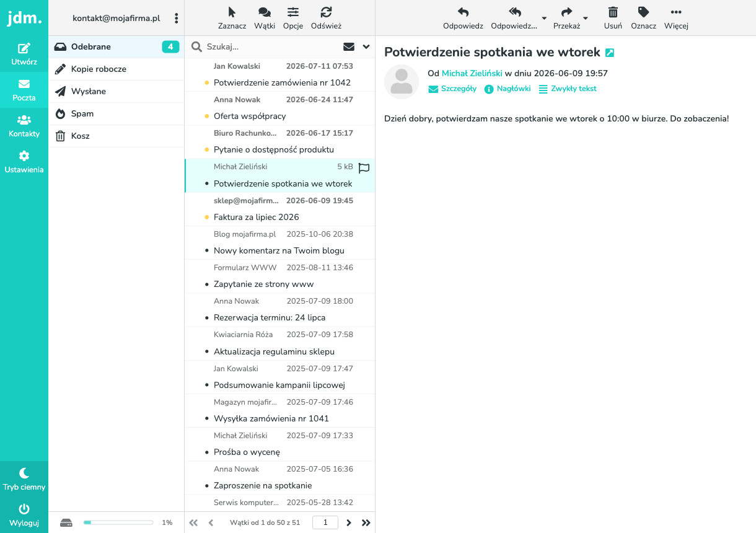Screen dimensions: 756x533
Task: Open the Kopie robocze drafts folder
Action: click(116, 69)
